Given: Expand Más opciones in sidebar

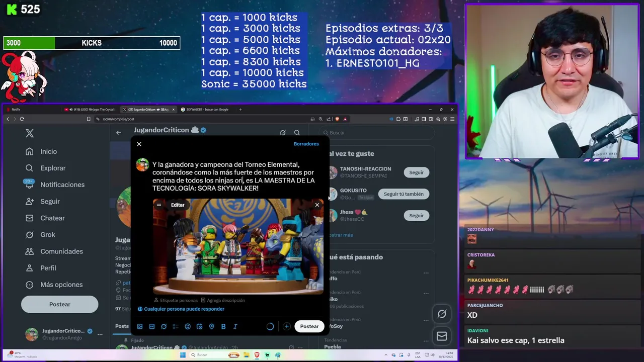Looking at the screenshot, I should point(54,285).
